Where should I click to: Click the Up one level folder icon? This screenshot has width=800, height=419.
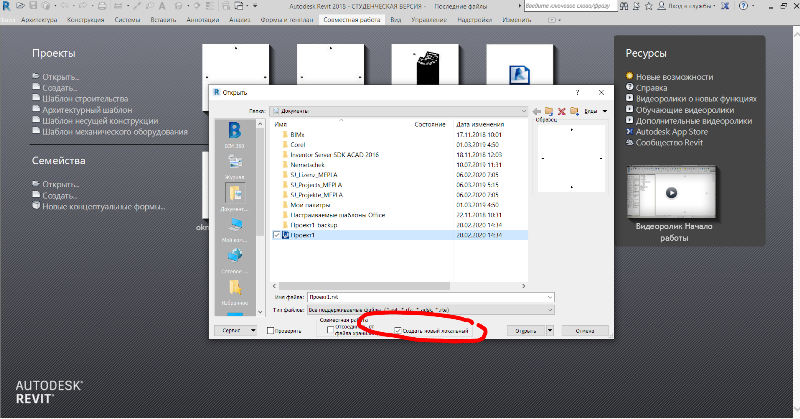[549, 111]
